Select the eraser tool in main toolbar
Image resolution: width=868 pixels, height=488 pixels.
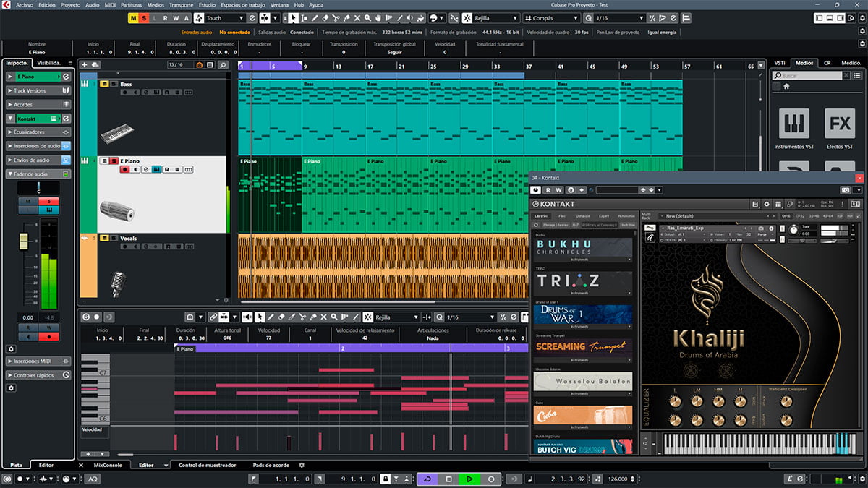click(325, 17)
